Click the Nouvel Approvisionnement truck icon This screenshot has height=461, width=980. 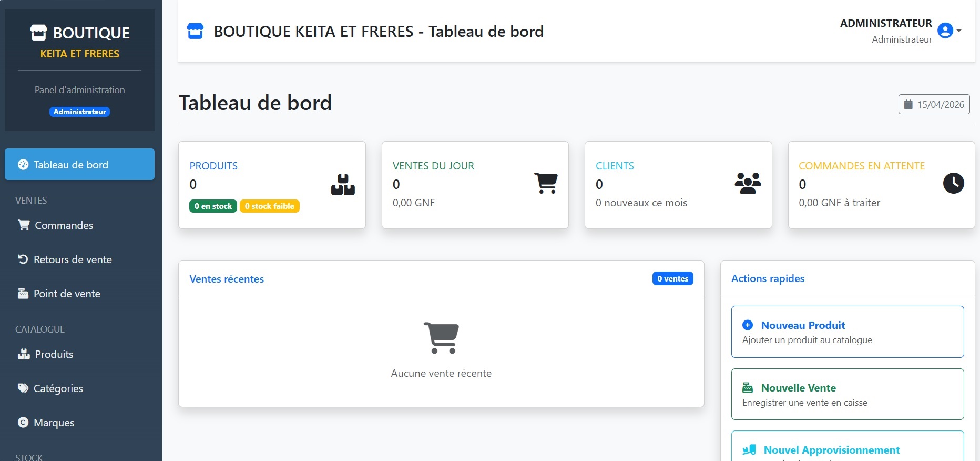(749, 450)
